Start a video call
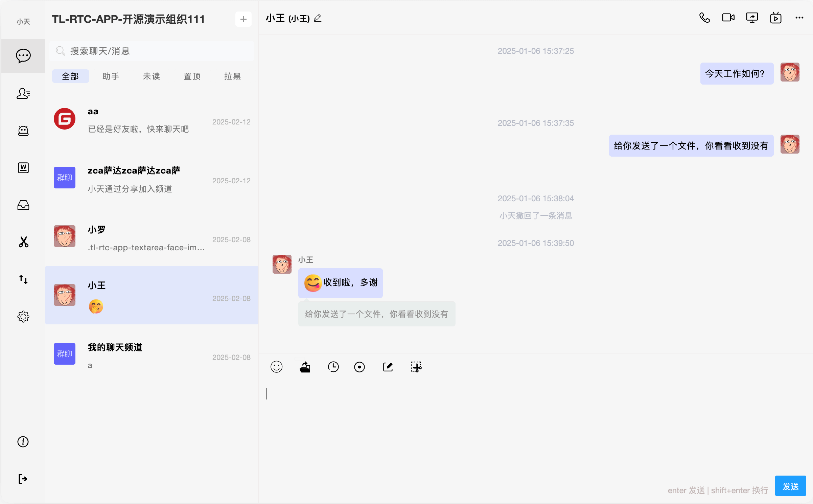Image resolution: width=813 pixels, height=504 pixels. click(x=728, y=18)
